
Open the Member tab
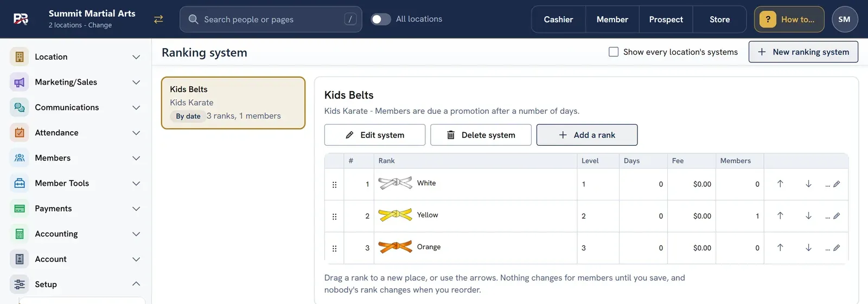pos(612,20)
